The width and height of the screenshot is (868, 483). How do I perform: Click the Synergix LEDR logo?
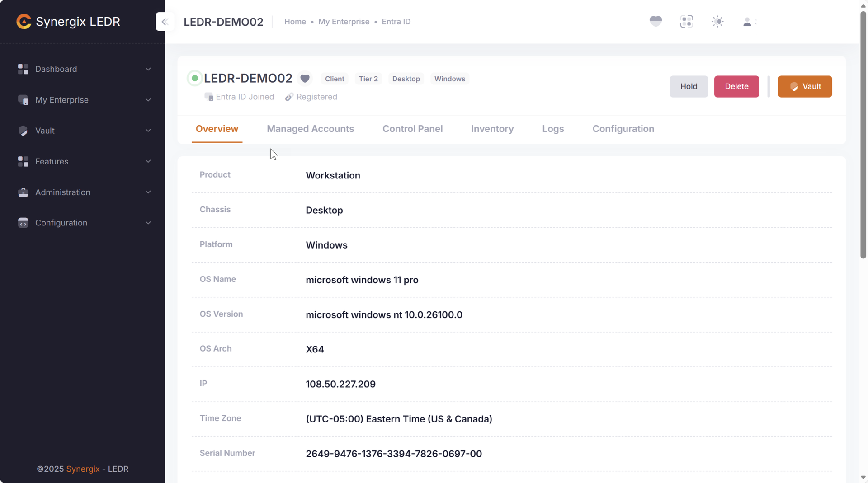coord(68,21)
